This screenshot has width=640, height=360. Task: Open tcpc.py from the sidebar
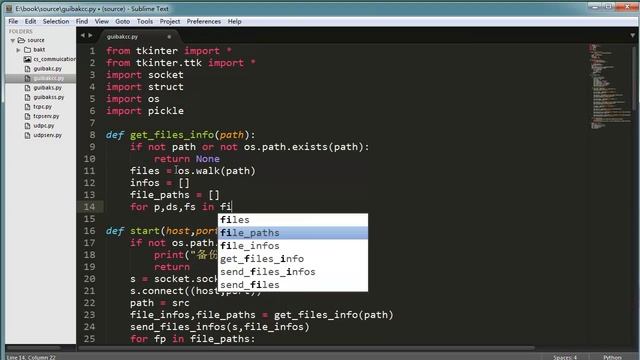pos(42,107)
